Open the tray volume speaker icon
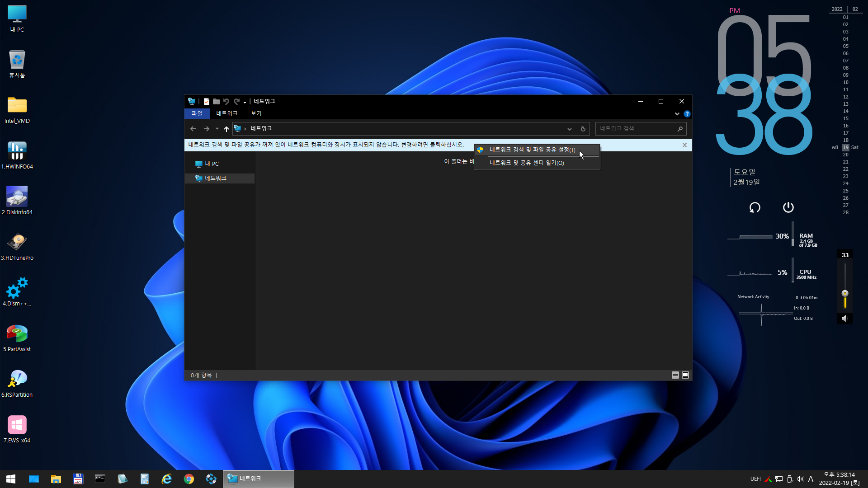The image size is (868, 488). [800, 479]
